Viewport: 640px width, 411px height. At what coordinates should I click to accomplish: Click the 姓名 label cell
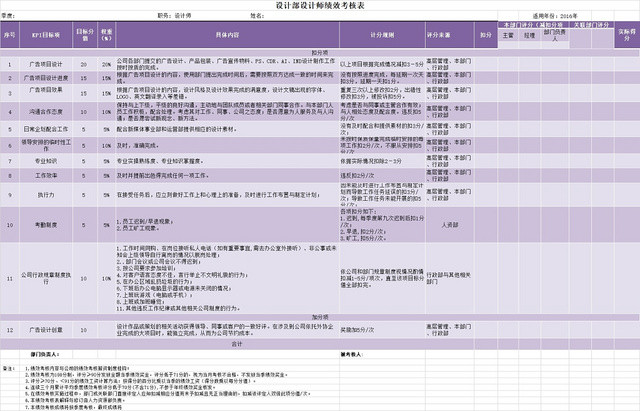click(258, 16)
